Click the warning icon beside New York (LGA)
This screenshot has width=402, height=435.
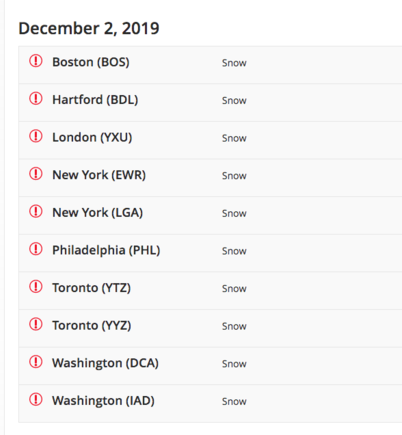tap(36, 212)
